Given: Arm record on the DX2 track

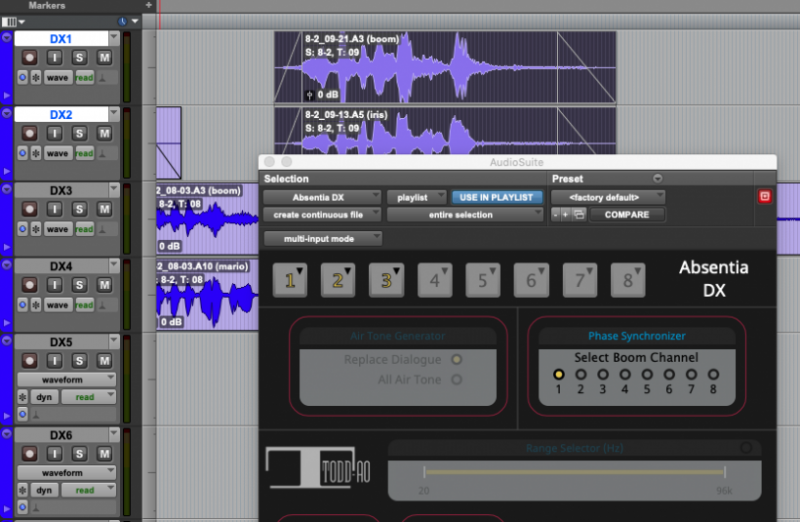Looking at the screenshot, I should click(x=29, y=134).
